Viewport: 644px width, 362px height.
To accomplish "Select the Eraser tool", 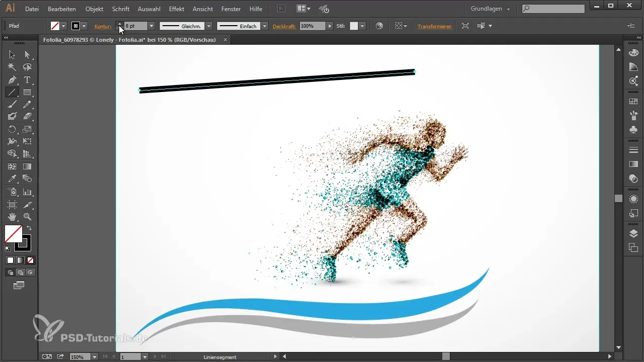I will tap(27, 117).
